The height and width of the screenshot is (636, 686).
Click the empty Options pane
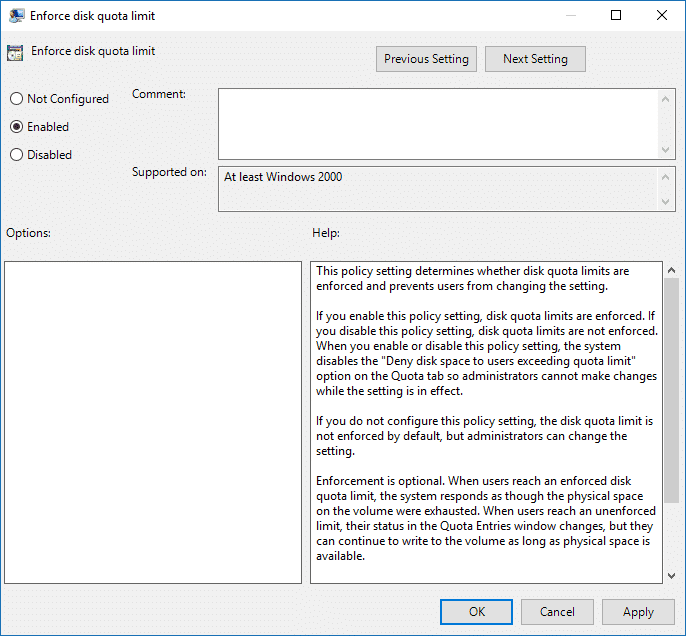153,423
